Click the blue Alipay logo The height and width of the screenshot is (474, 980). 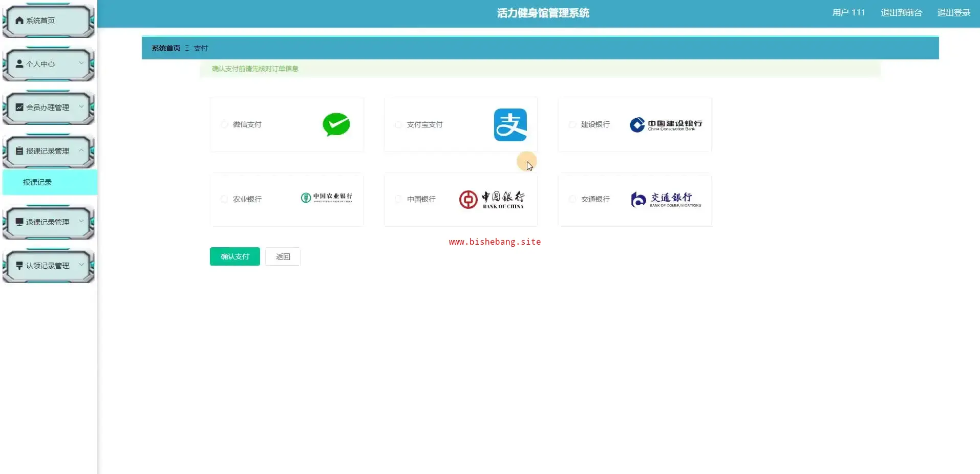(x=510, y=125)
